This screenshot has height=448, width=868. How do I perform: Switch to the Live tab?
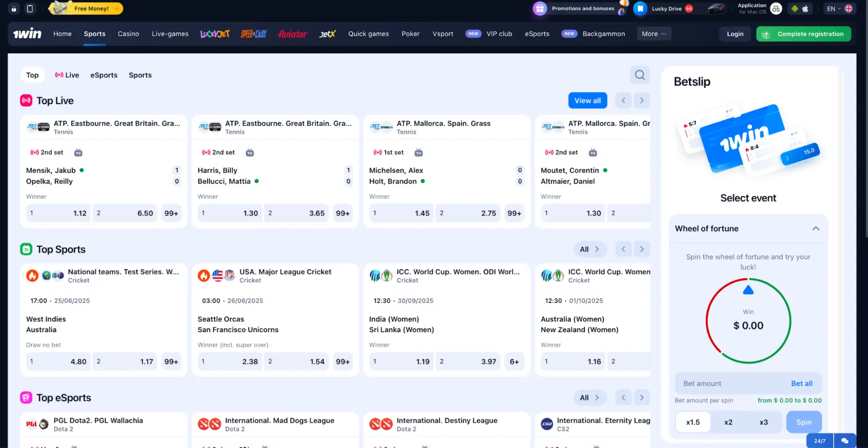[67, 75]
